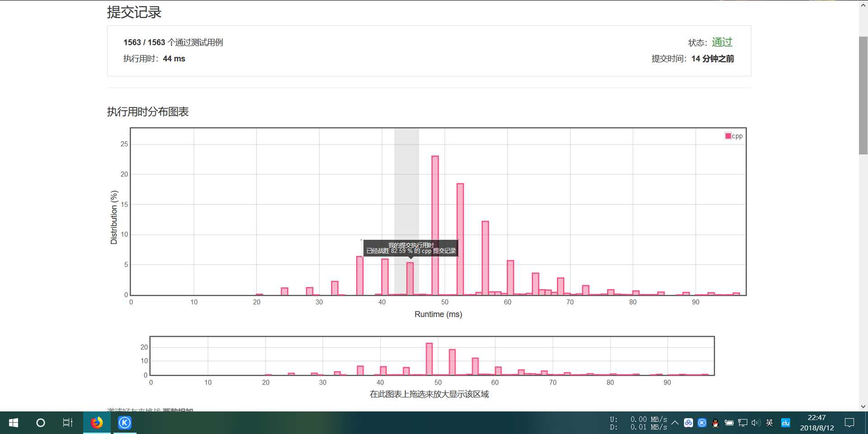
Task: Open QQ penguin tray icon
Action: (x=715, y=423)
